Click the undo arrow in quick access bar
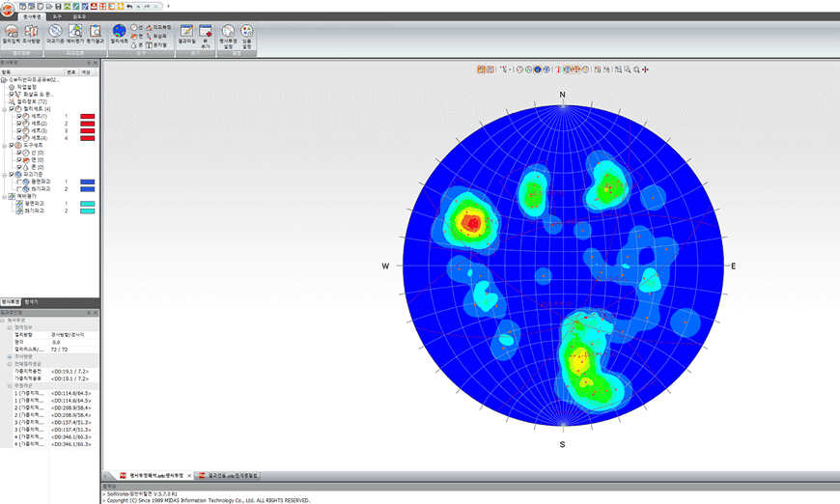840x504 pixels. click(129, 7)
